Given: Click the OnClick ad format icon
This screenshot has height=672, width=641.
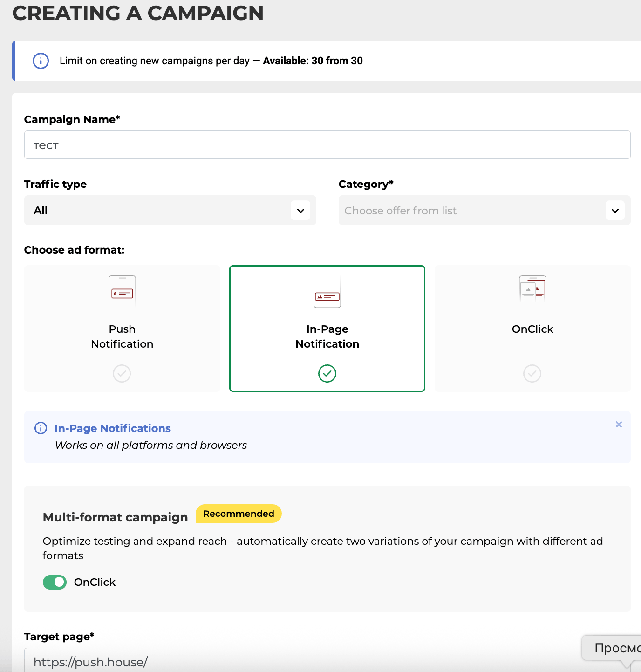Looking at the screenshot, I should click(532, 288).
